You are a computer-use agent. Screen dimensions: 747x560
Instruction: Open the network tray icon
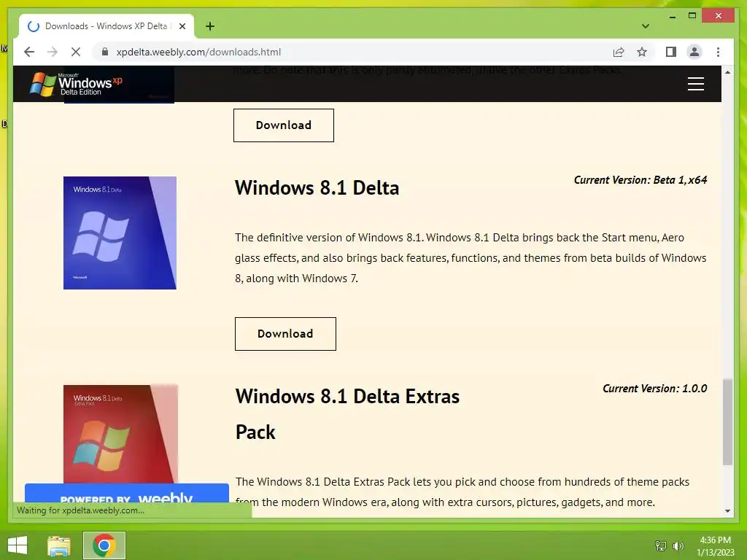(661, 545)
